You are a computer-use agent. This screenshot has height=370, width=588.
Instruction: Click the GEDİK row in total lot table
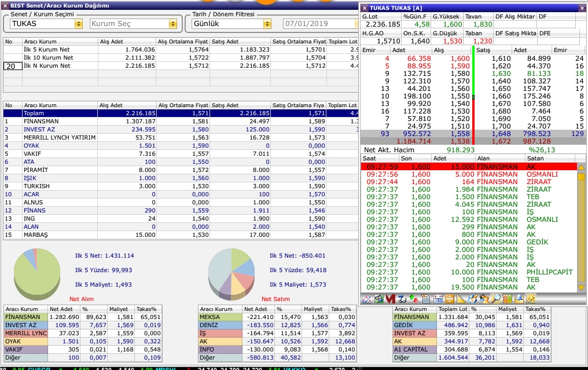pyautogui.click(x=472, y=325)
